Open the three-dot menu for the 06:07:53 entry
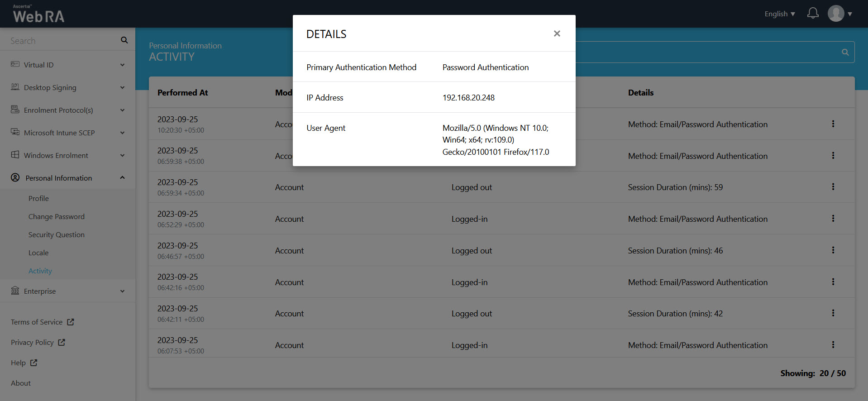 (833, 345)
